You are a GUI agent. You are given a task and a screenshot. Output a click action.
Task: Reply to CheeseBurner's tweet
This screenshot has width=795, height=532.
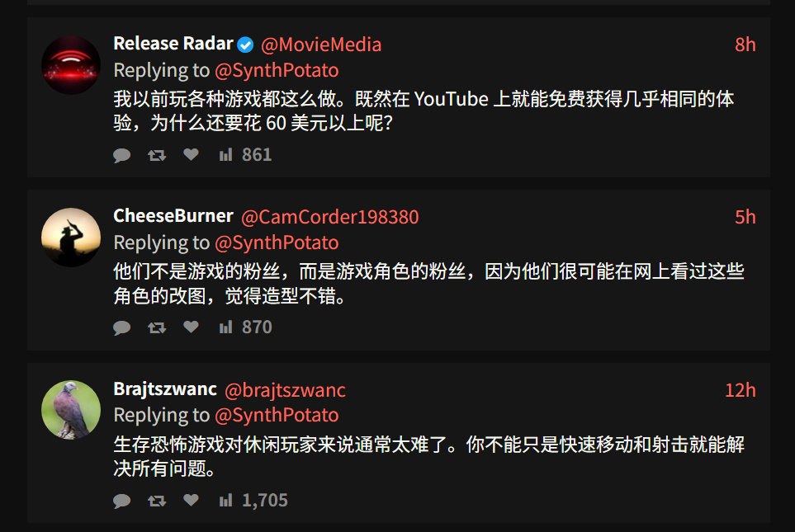(x=122, y=327)
